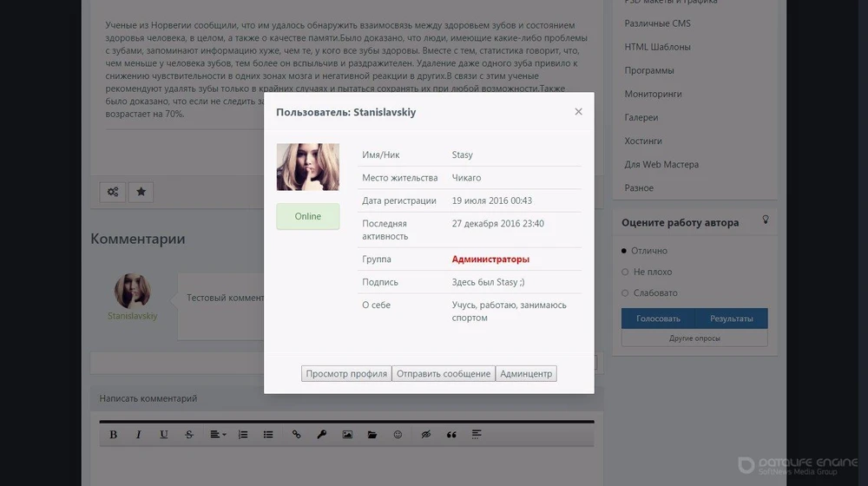Click the key (protected link) icon

pyautogui.click(x=322, y=435)
